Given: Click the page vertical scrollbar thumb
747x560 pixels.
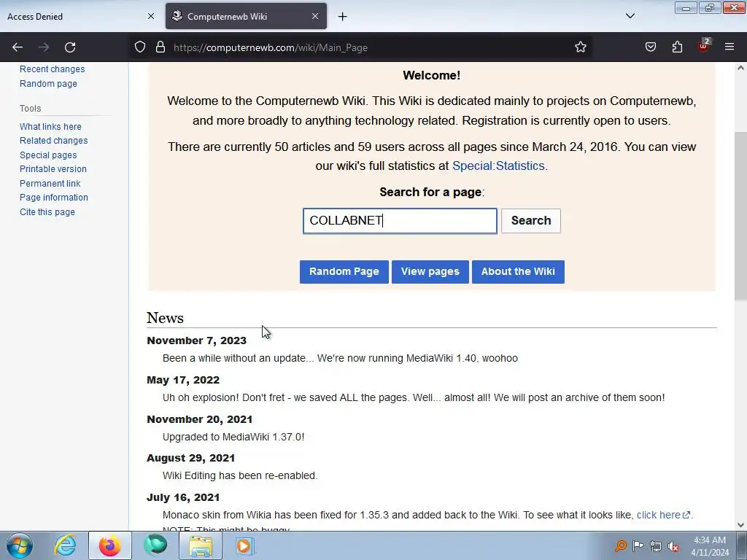Looking at the screenshot, I should 740,215.
